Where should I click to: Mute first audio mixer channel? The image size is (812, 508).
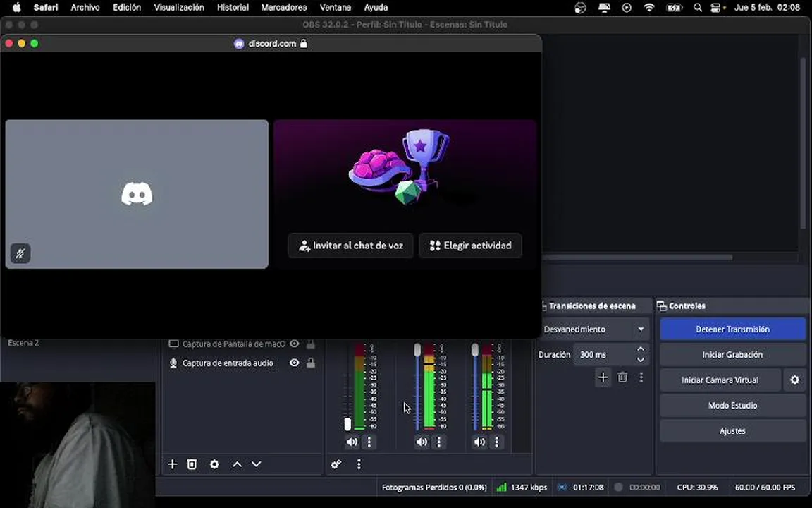[x=352, y=442]
